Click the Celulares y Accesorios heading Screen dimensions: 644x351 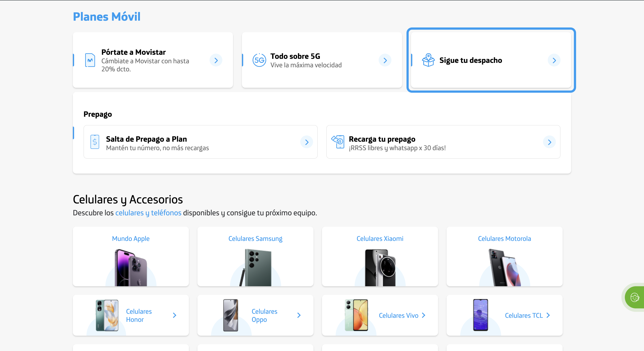point(128,200)
